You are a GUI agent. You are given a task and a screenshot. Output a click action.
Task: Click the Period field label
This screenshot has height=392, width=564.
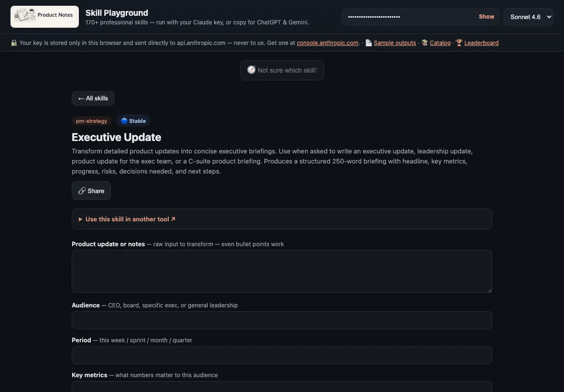click(81, 340)
